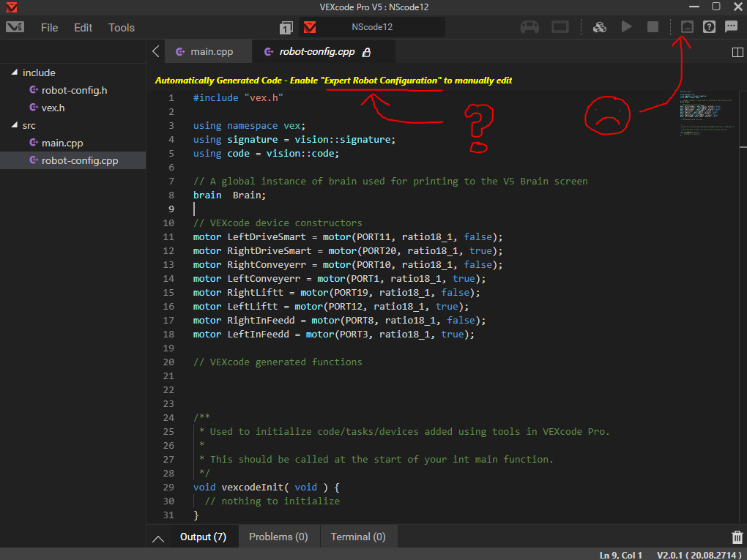Screen dimensions: 747x560
Task: Click '// VEXcode generated functions' comment
Action: 278,362
